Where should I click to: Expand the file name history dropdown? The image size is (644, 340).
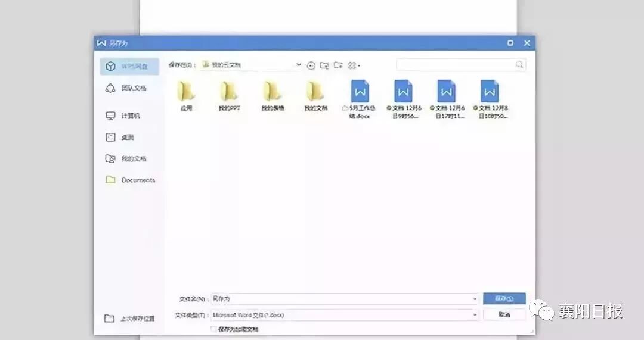pos(475,299)
